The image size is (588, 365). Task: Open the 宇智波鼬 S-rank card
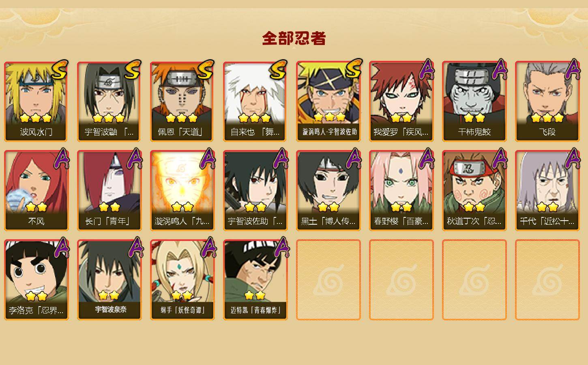109,101
